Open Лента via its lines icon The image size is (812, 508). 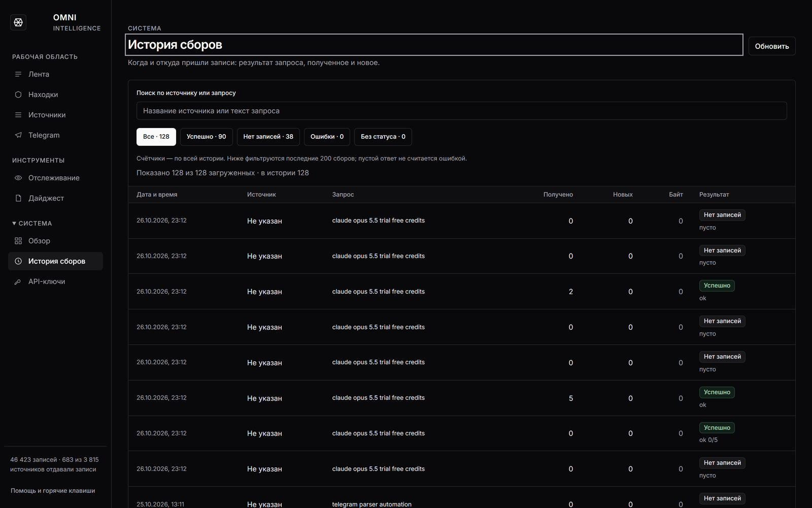[x=18, y=74]
